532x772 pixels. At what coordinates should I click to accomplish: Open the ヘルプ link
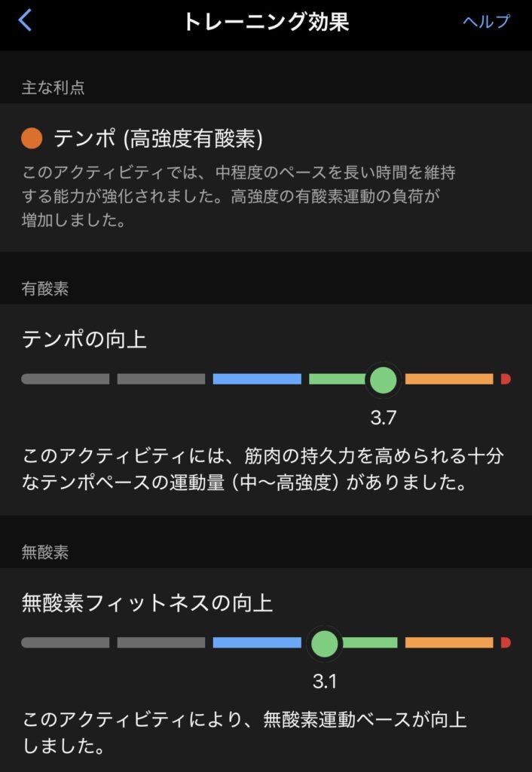pyautogui.click(x=486, y=21)
